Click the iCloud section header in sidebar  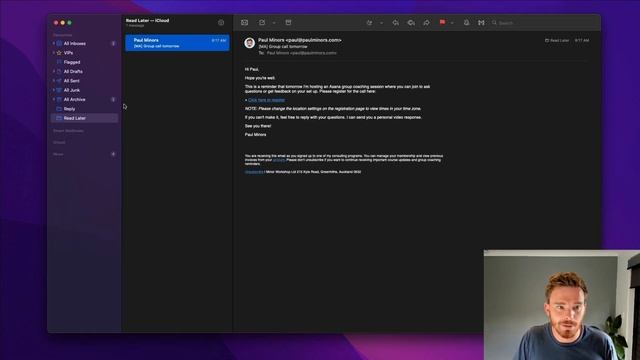[59, 142]
